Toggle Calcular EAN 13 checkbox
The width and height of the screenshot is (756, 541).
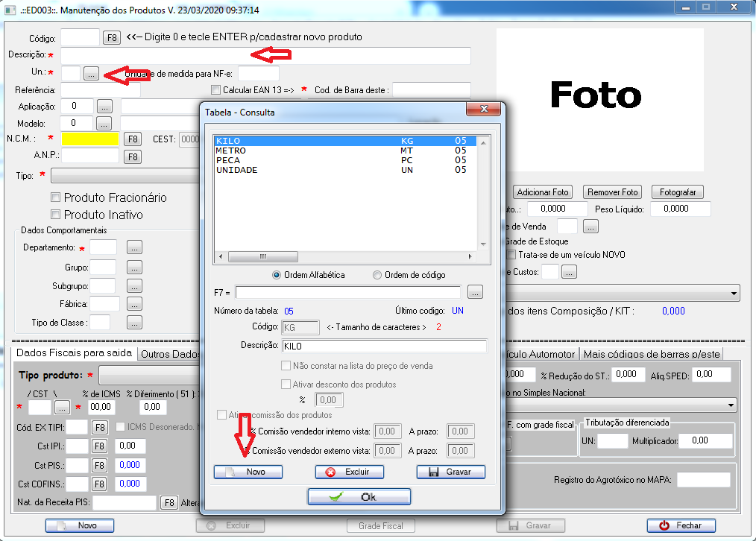216,90
